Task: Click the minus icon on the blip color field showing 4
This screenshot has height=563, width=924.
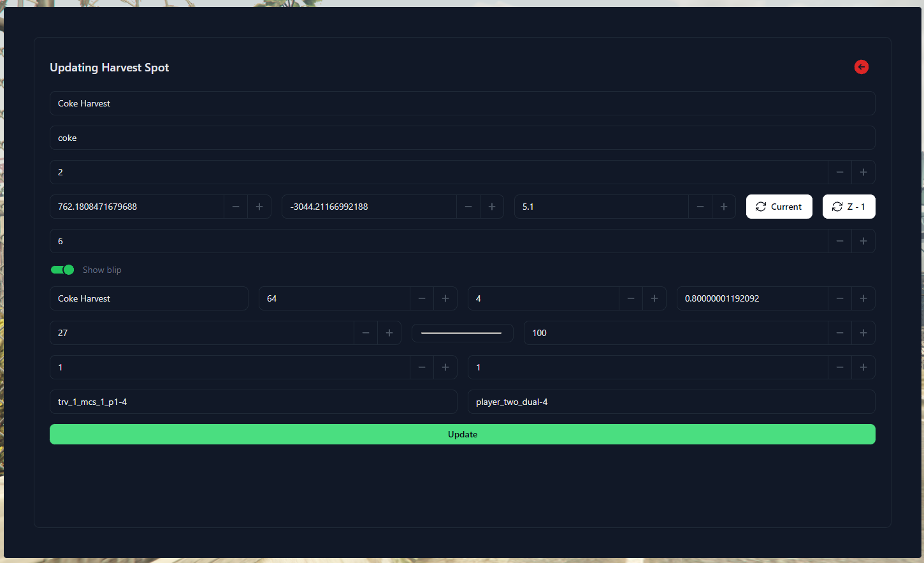Action: click(630, 298)
